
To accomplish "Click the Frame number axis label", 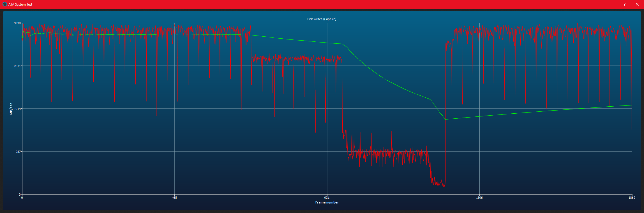I will 327,202.
